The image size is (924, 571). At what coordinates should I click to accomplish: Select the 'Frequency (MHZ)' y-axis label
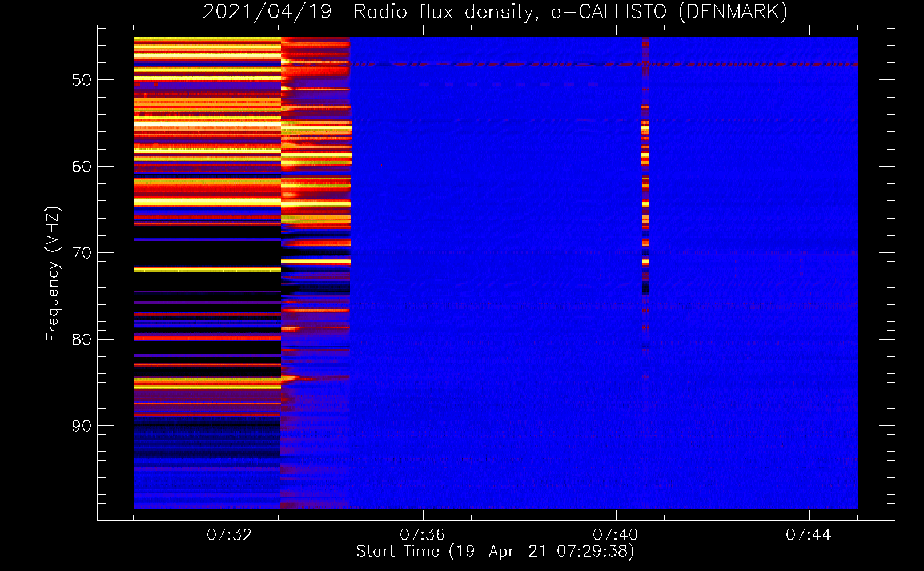[x=53, y=274]
